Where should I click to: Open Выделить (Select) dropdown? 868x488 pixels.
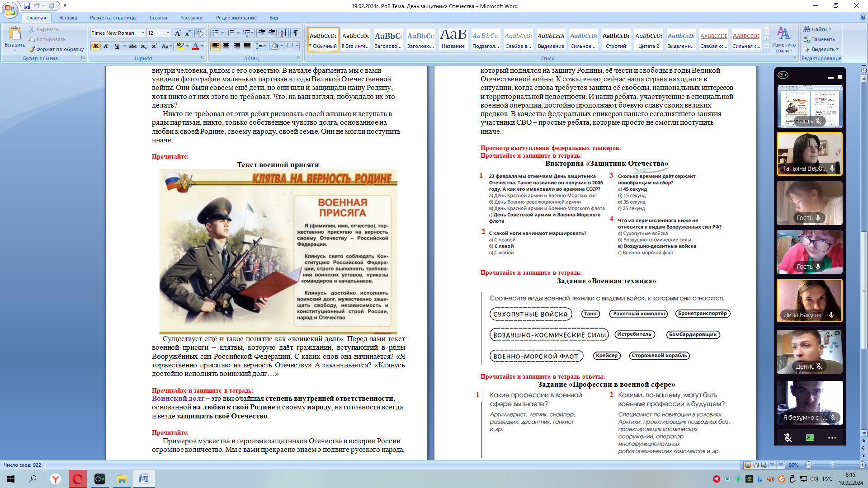coord(821,49)
